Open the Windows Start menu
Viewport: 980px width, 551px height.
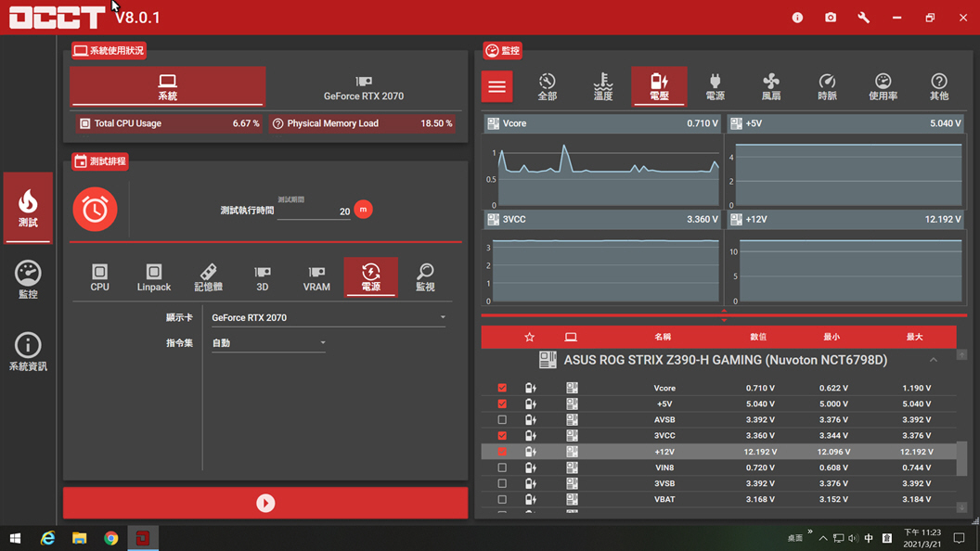click(16, 538)
